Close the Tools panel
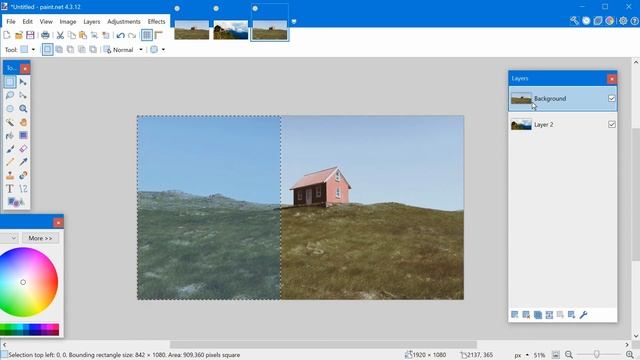 (25, 69)
